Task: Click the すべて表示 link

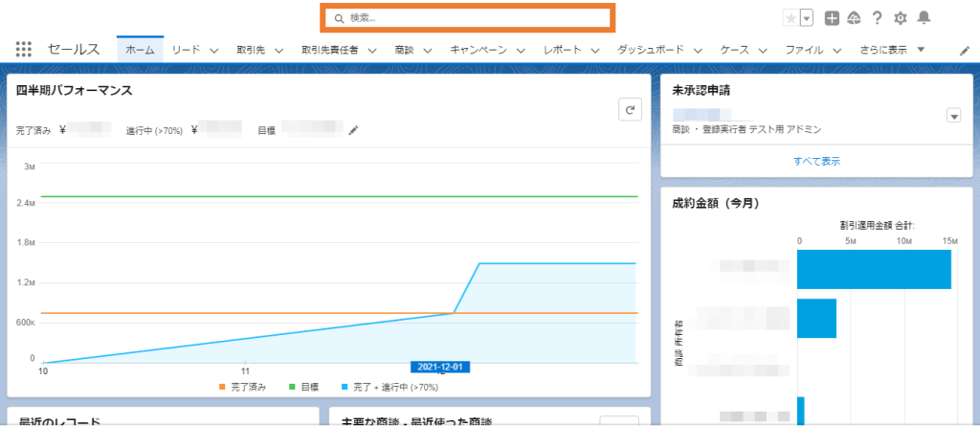Action: 817,162
